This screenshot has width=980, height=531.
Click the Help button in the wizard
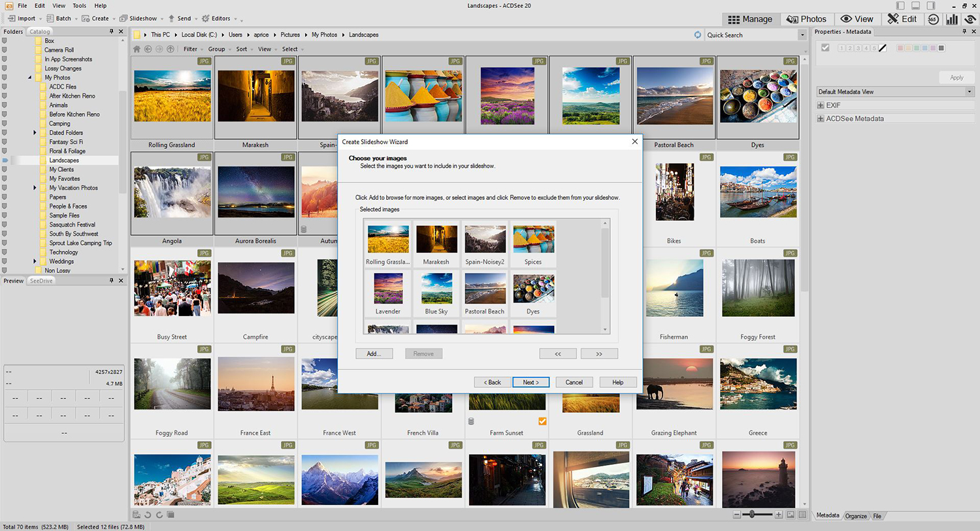point(618,382)
